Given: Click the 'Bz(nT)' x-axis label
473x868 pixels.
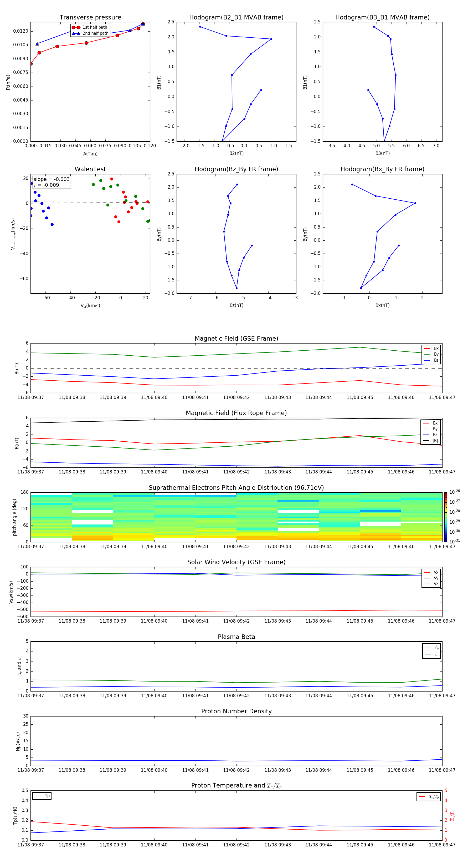Looking at the screenshot, I should (x=236, y=305).
